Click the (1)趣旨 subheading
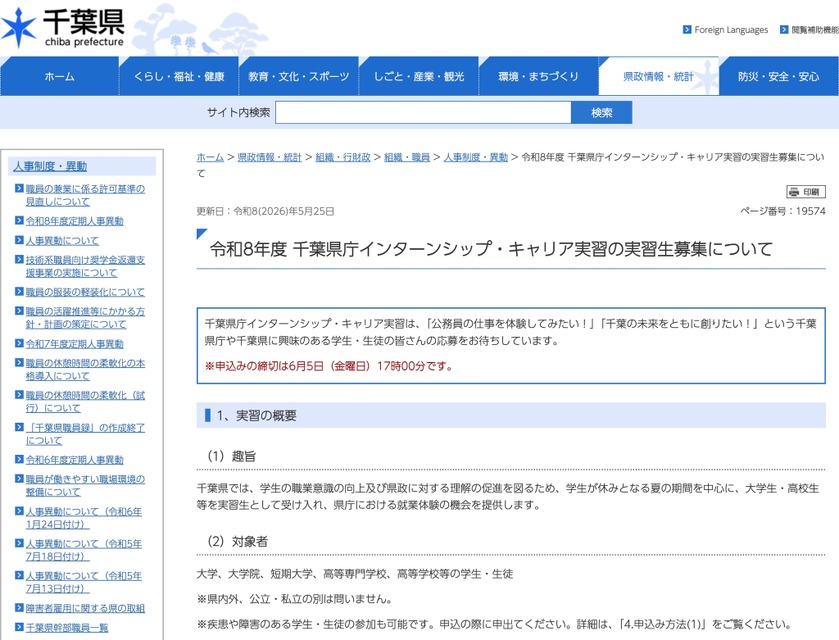Image resolution: width=839 pixels, height=640 pixels. pos(232,456)
